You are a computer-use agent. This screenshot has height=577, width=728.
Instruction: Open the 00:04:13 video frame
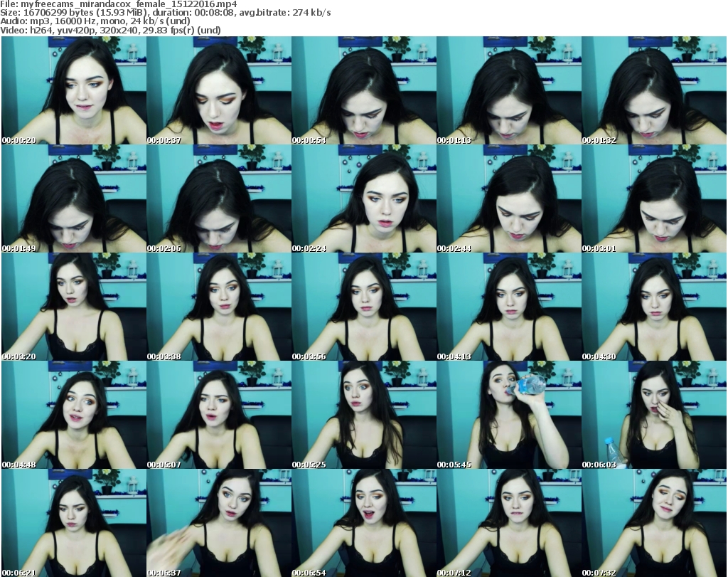tap(509, 307)
